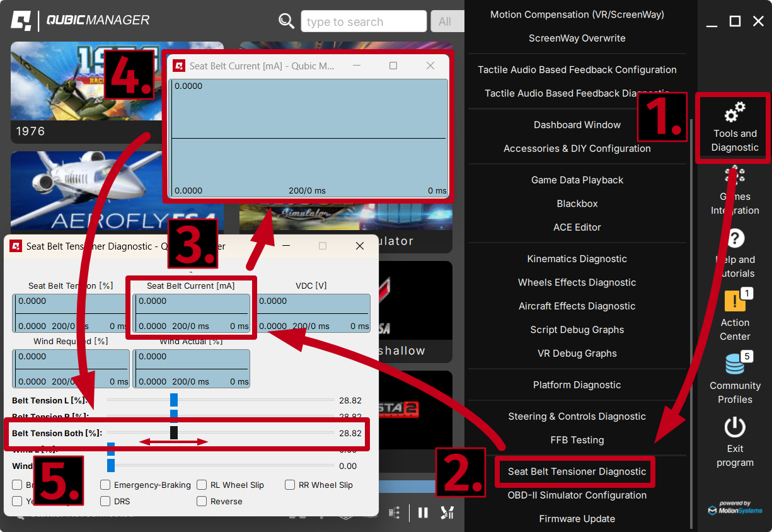Open the Action Center warning icon

(x=734, y=301)
